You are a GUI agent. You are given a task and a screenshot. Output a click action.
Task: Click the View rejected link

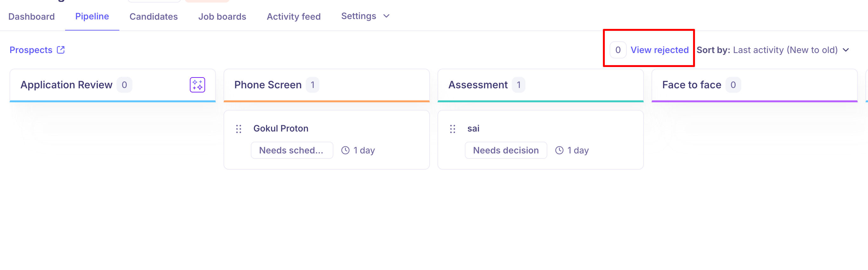pyautogui.click(x=659, y=50)
